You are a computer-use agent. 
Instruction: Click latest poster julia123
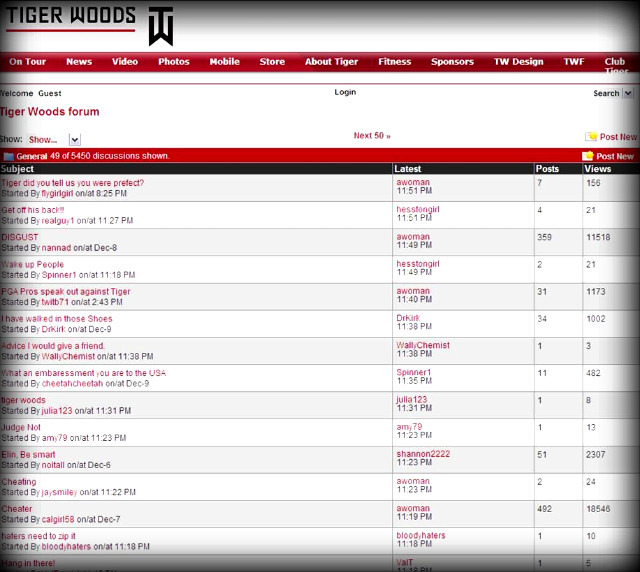pyautogui.click(x=412, y=399)
